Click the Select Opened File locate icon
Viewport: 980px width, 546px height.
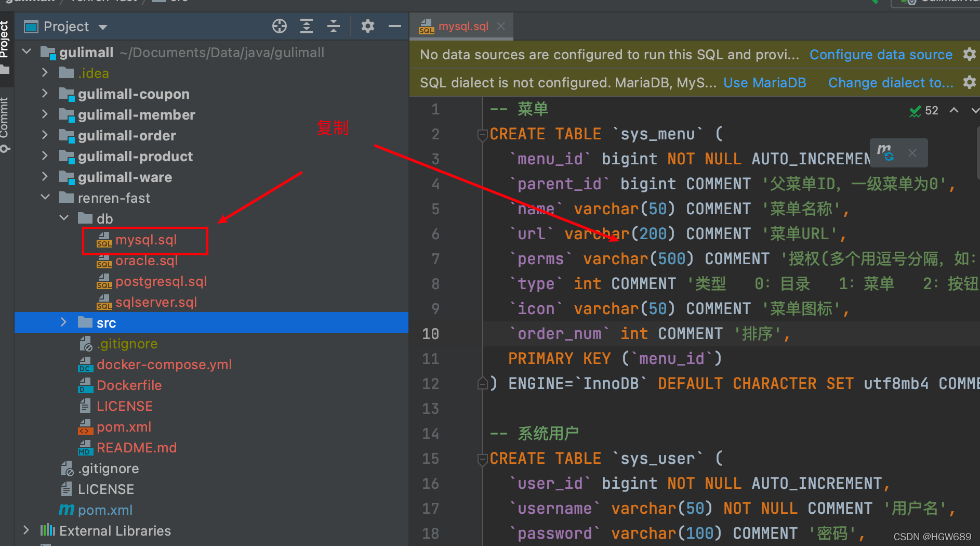(x=280, y=26)
